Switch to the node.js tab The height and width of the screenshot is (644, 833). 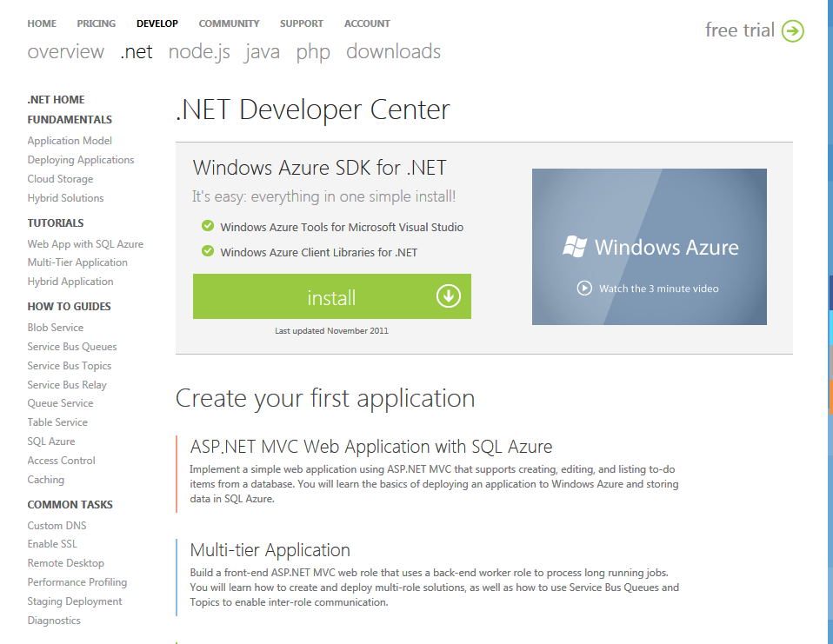pyautogui.click(x=199, y=52)
